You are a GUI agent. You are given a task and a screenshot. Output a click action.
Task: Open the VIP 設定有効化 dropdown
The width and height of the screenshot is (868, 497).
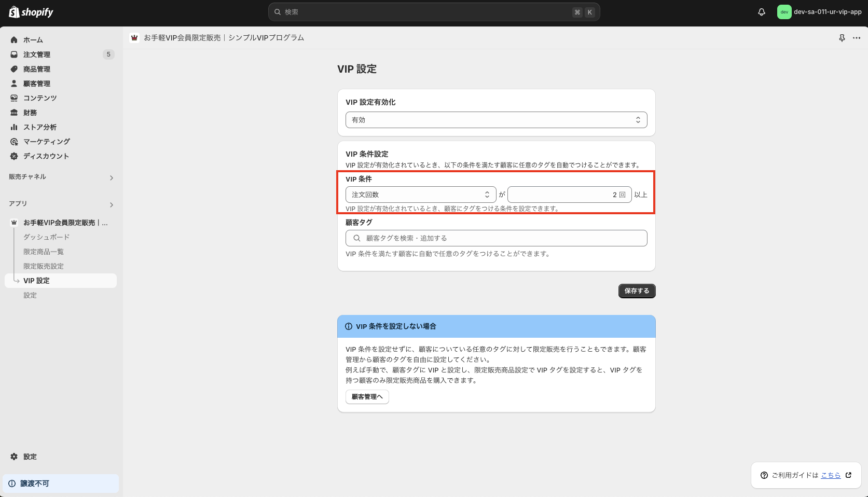pyautogui.click(x=496, y=120)
